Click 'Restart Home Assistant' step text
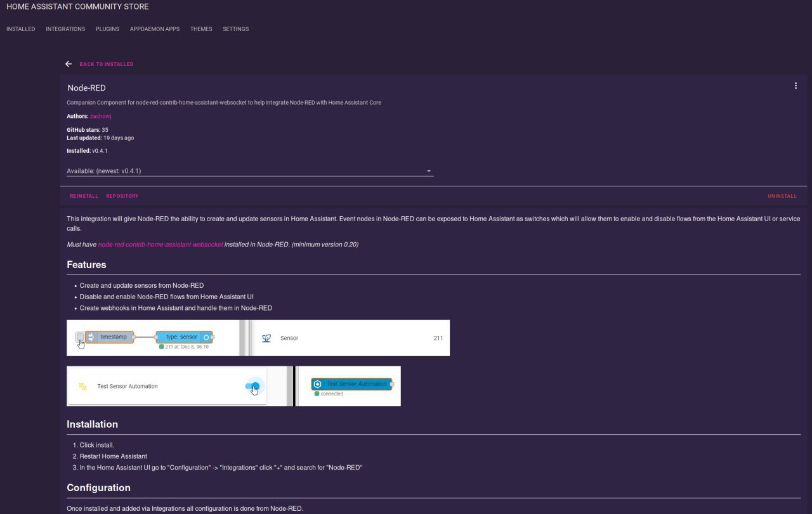The width and height of the screenshot is (812, 514). point(114,456)
